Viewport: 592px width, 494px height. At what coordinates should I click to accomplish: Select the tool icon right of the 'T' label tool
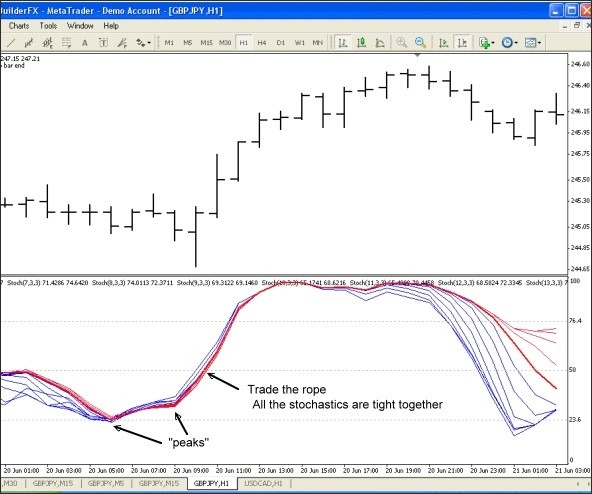pyautogui.click(x=122, y=43)
